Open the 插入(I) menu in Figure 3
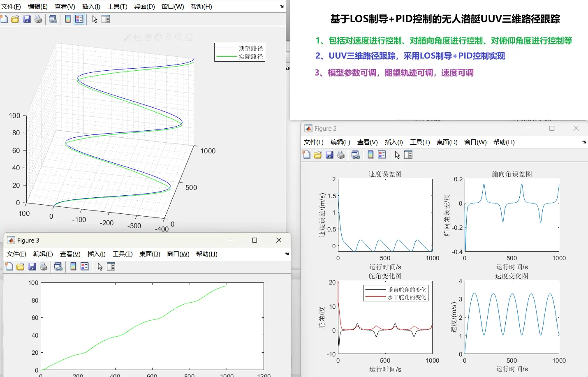Screen dimensions: 588x377 coord(95,254)
